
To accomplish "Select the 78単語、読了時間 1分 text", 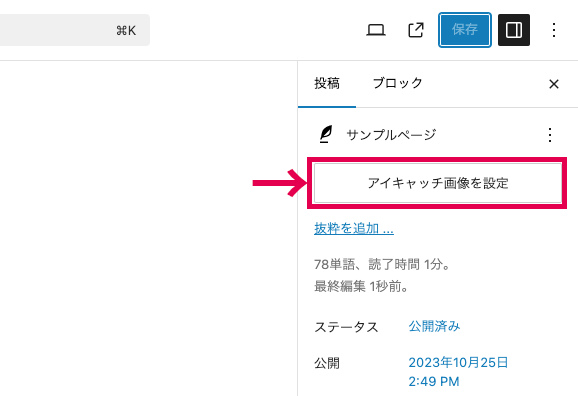I will [382, 264].
